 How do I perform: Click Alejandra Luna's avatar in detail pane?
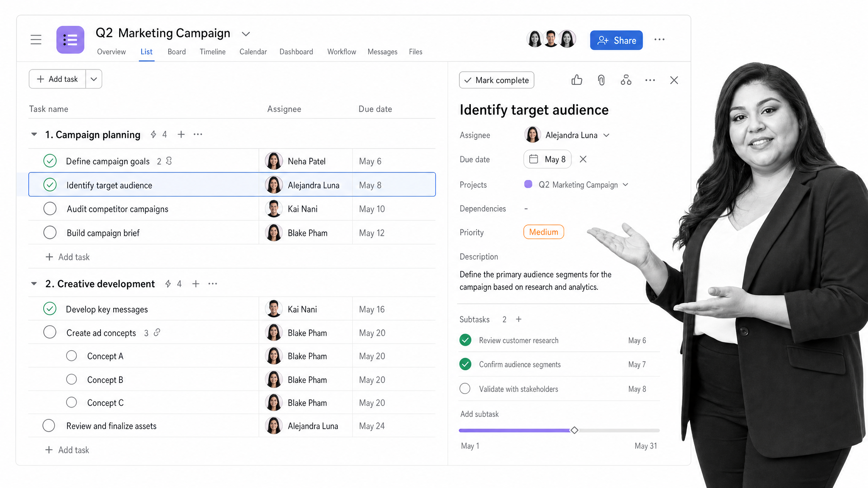532,135
